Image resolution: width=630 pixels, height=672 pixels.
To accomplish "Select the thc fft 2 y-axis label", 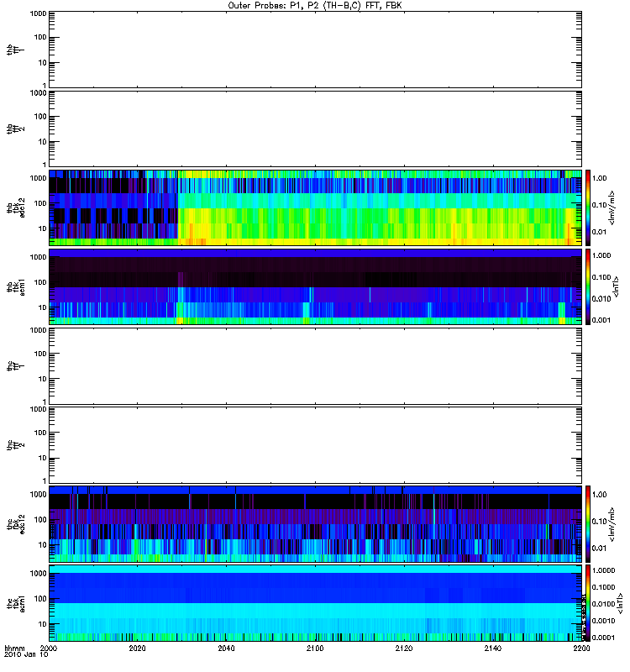I will point(15,445).
